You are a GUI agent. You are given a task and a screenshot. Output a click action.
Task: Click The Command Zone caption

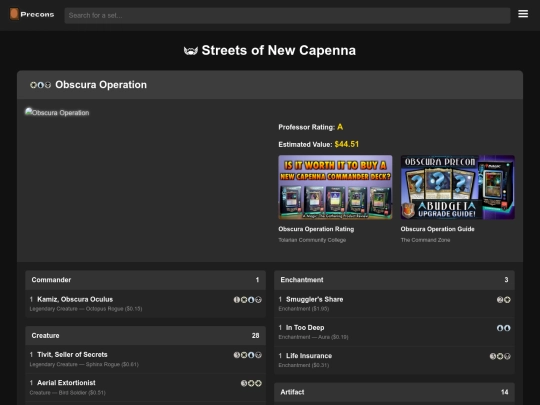(425, 240)
